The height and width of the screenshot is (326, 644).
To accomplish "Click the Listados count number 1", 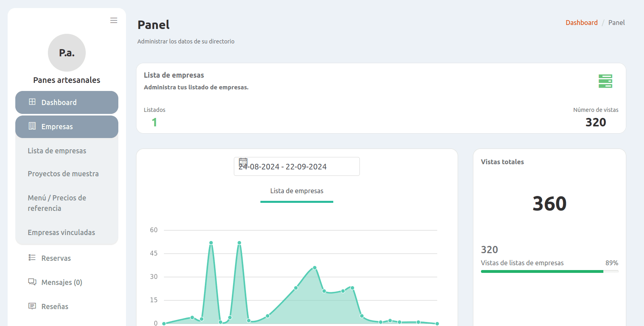I will 154,122.
